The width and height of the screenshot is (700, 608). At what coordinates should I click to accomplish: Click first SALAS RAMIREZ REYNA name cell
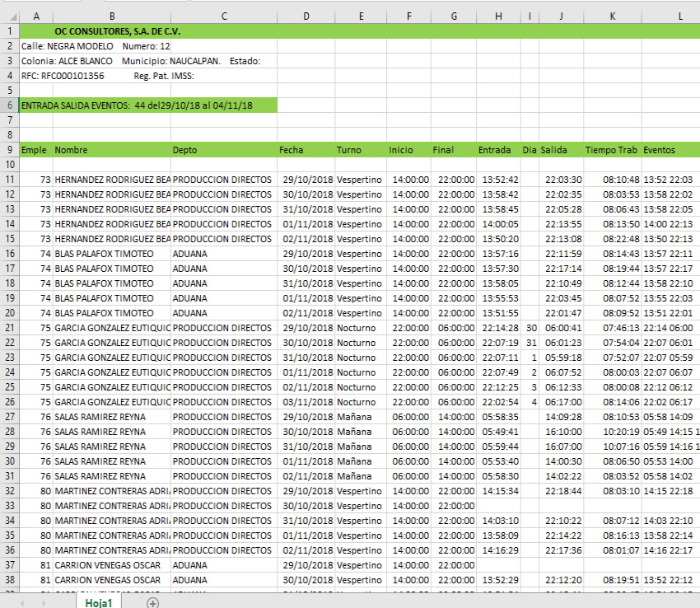[111, 417]
